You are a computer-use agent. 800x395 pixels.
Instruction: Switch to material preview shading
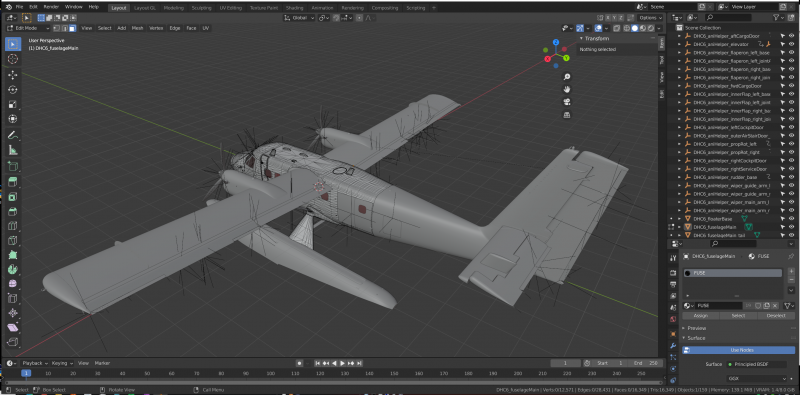643,28
